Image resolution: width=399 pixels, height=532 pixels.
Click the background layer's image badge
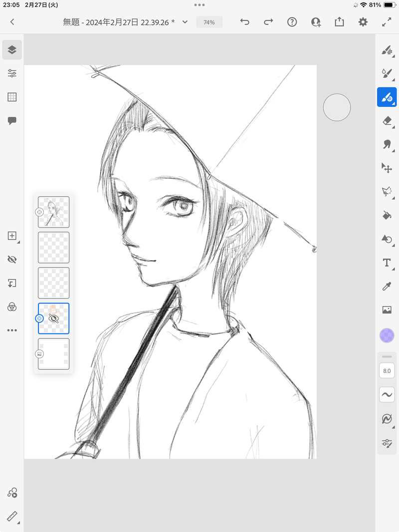pos(39,354)
